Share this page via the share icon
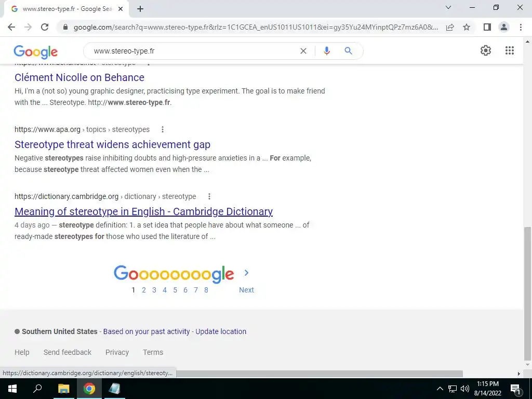532x399 pixels. point(450,27)
